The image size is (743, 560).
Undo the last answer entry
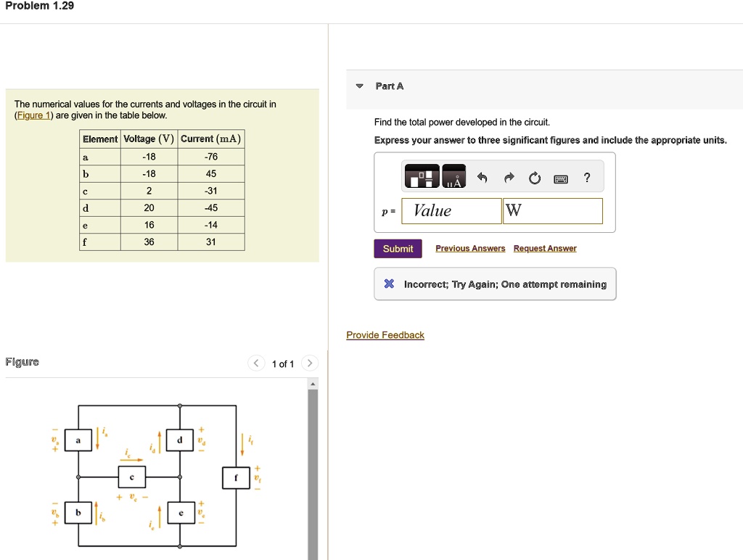[483, 177]
